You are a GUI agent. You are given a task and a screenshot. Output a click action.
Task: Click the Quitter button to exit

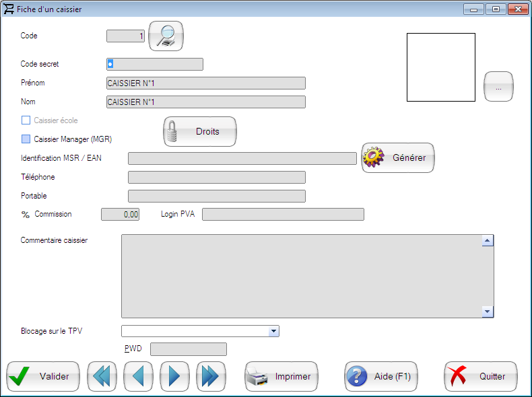(481, 376)
